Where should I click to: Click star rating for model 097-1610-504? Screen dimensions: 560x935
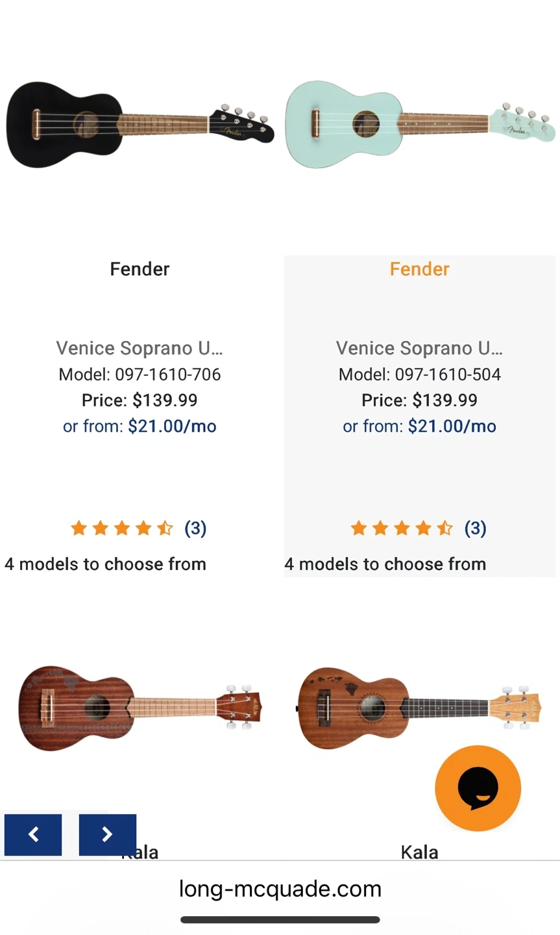tap(401, 528)
